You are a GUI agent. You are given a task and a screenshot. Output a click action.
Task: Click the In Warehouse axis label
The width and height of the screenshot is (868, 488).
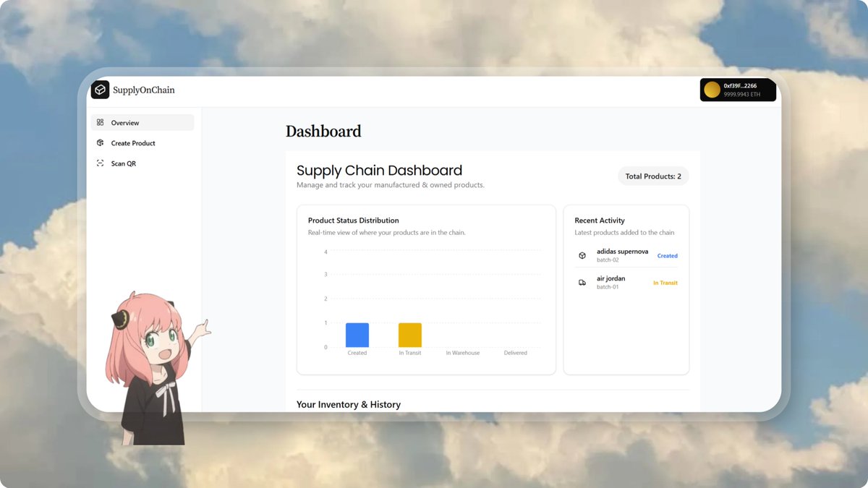pos(463,353)
